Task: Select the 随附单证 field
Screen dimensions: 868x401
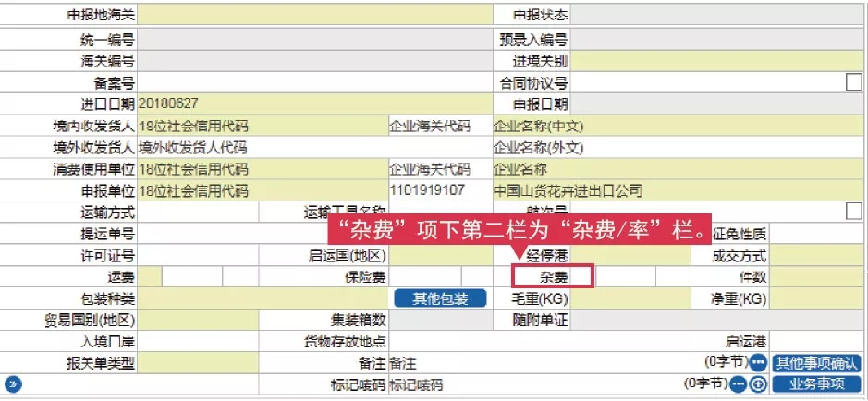Action: pyautogui.click(x=717, y=320)
